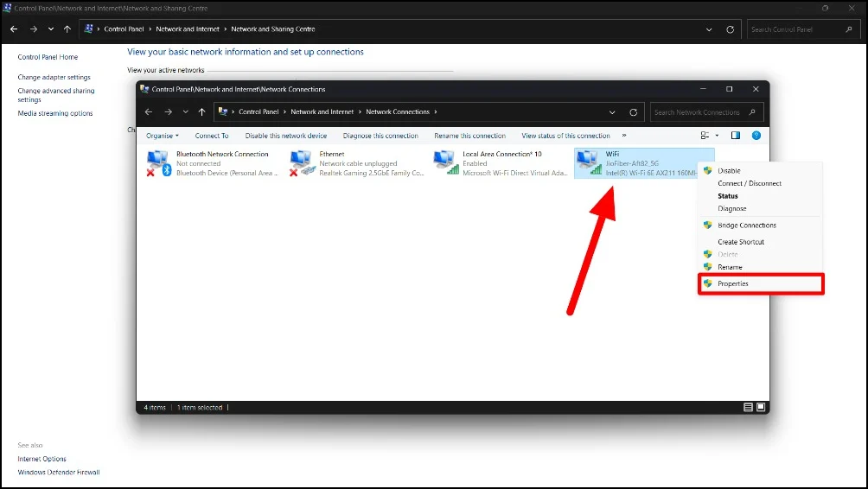Viewport: 868px width, 489px height.
Task: Click View status of this connection
Action: coord(565,136)
